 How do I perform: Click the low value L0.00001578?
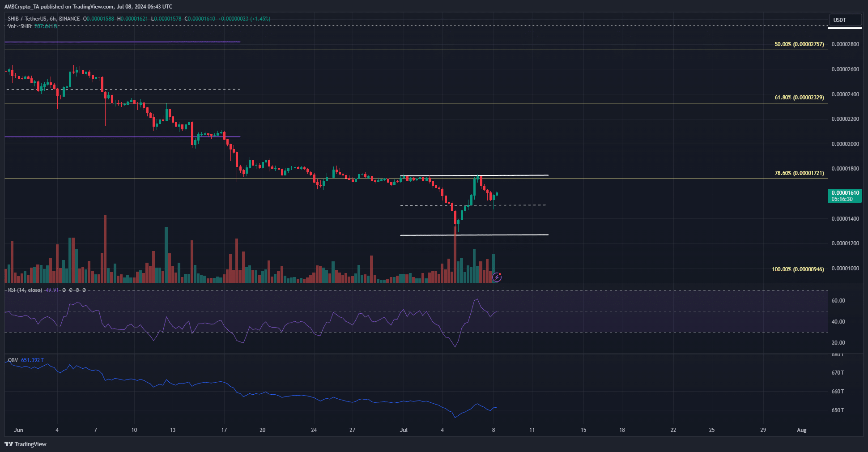click(166, 19)
